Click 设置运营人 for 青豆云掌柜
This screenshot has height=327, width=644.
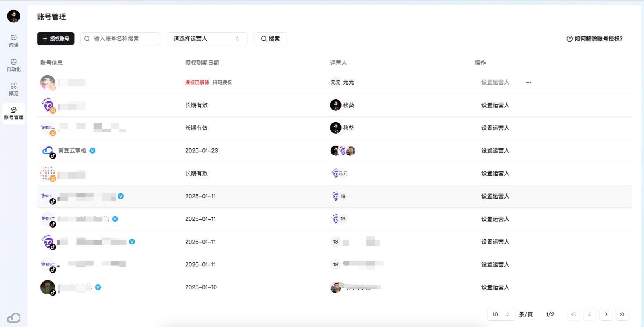[495, 151]
